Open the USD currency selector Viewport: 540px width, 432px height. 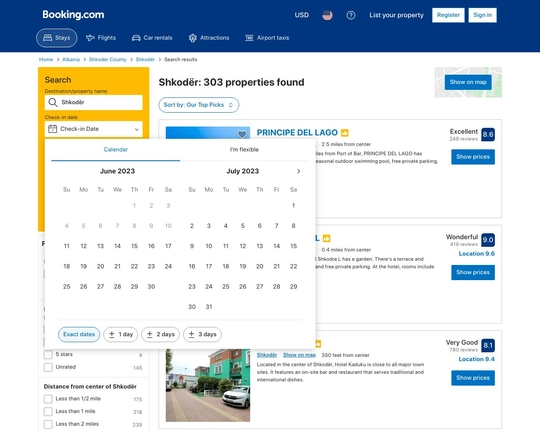302,15
